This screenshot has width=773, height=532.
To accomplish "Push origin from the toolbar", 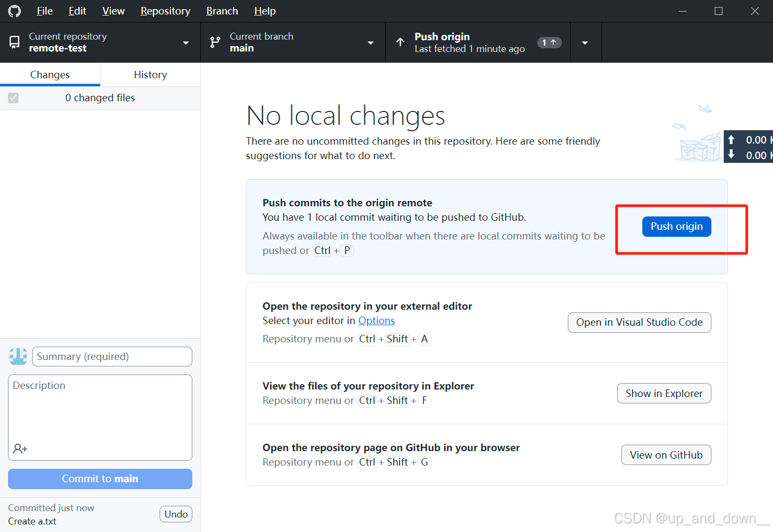I will click(x=478, y=42).
